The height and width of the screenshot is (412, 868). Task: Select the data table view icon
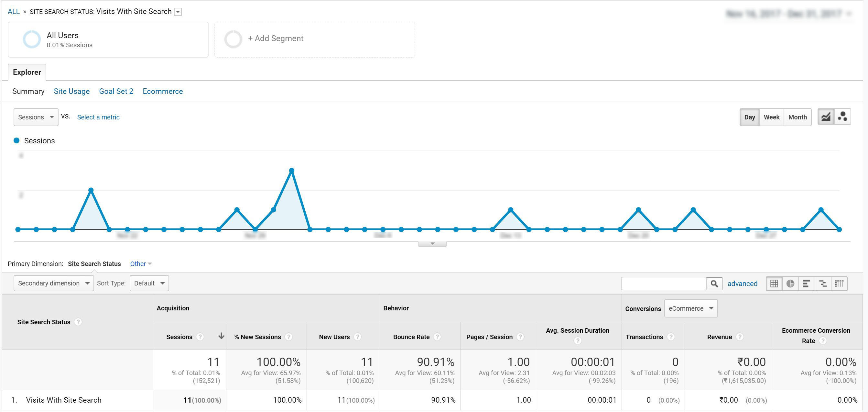[x=774, y=284]
